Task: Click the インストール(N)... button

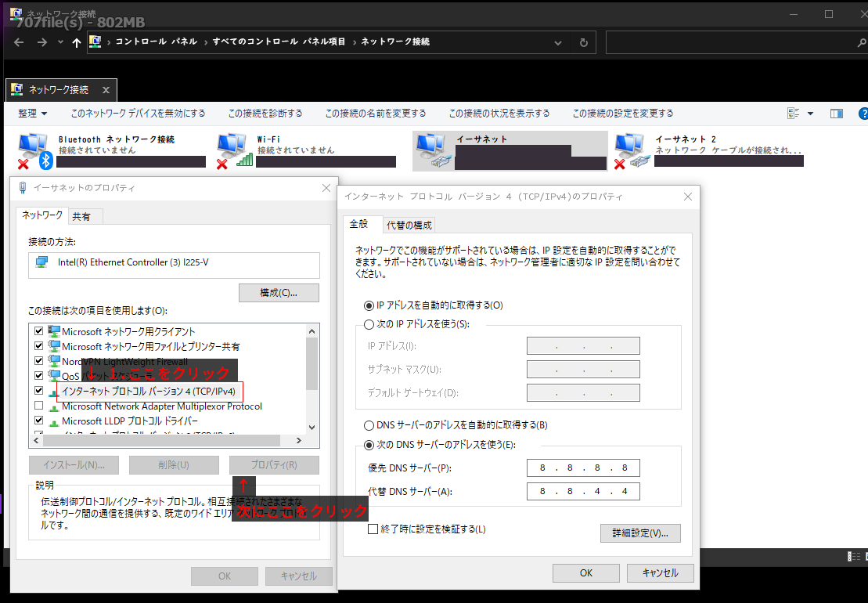Action: coord(74,465)
